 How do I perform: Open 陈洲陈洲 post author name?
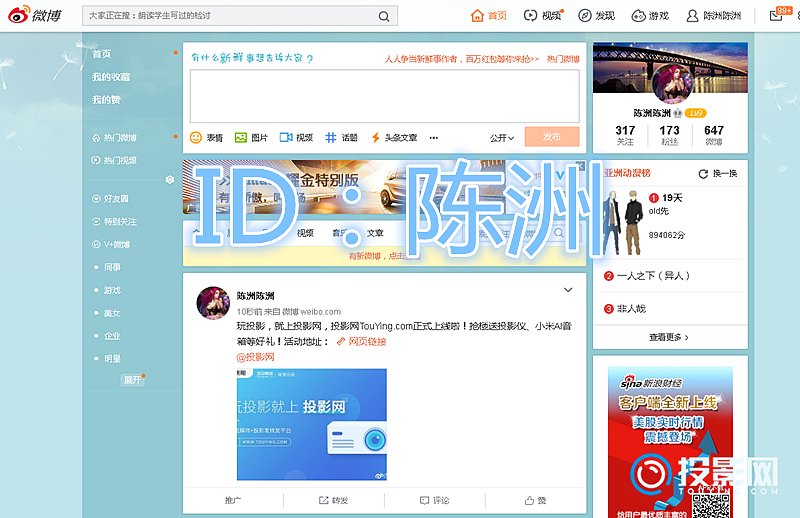point(256,296)
